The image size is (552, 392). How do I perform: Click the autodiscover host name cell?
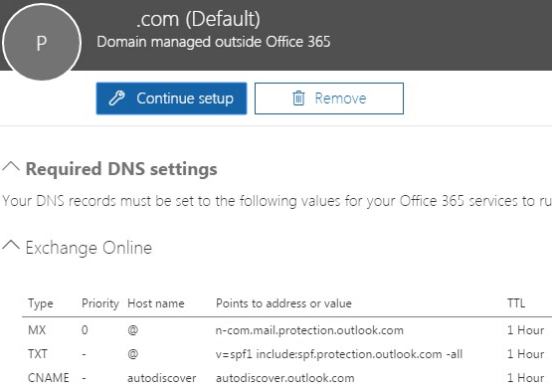coord(161,378)
